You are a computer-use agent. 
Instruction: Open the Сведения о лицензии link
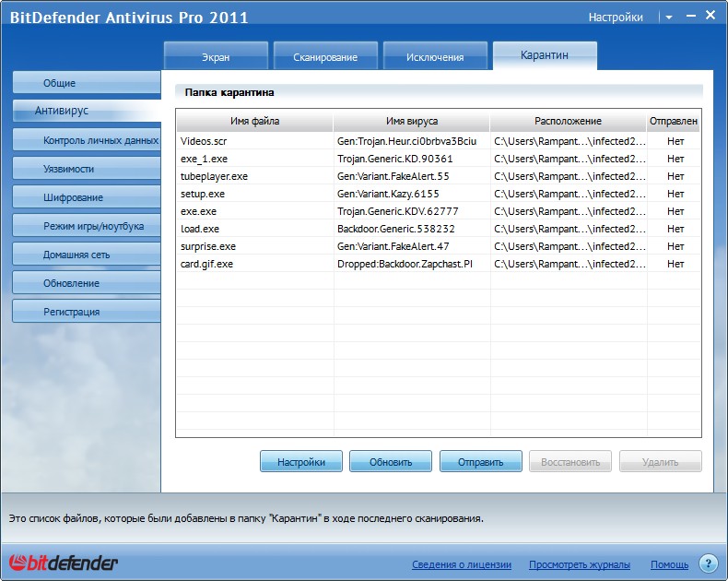click(462, 564)
